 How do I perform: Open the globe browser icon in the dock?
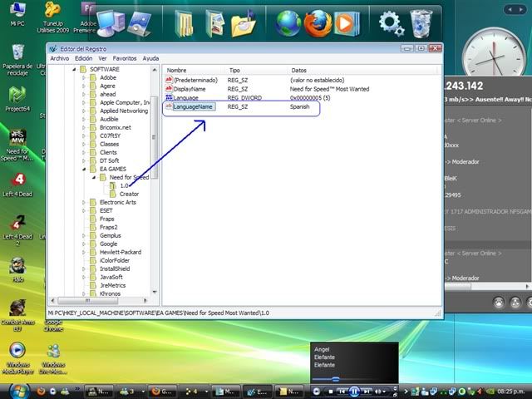pyautogui.click(x=288, y=24)
